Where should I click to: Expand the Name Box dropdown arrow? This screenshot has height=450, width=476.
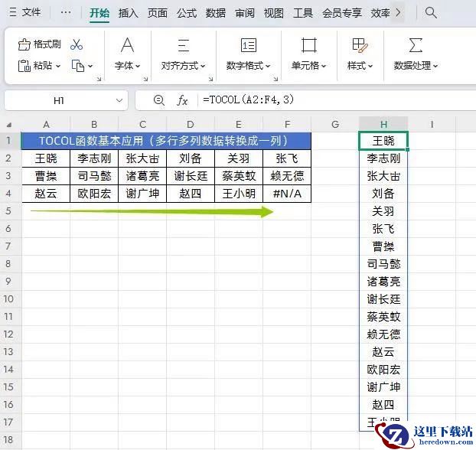(x=119, y=100)
